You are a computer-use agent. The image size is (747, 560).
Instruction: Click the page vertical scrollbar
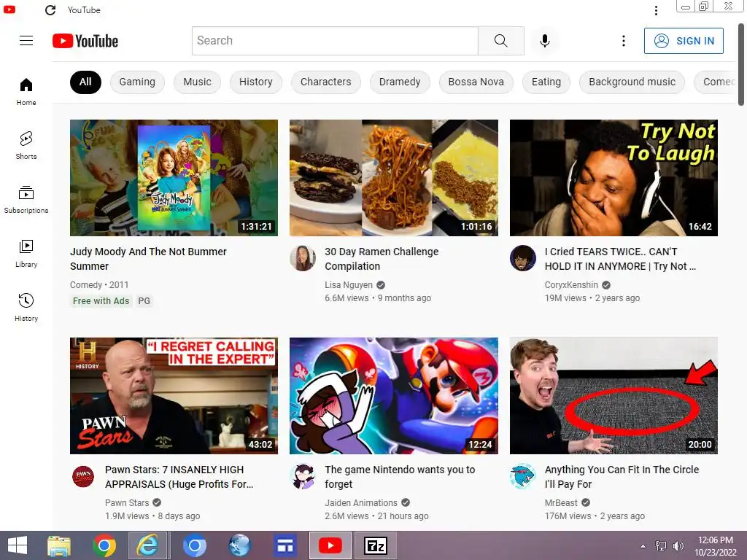coord(741,64)
